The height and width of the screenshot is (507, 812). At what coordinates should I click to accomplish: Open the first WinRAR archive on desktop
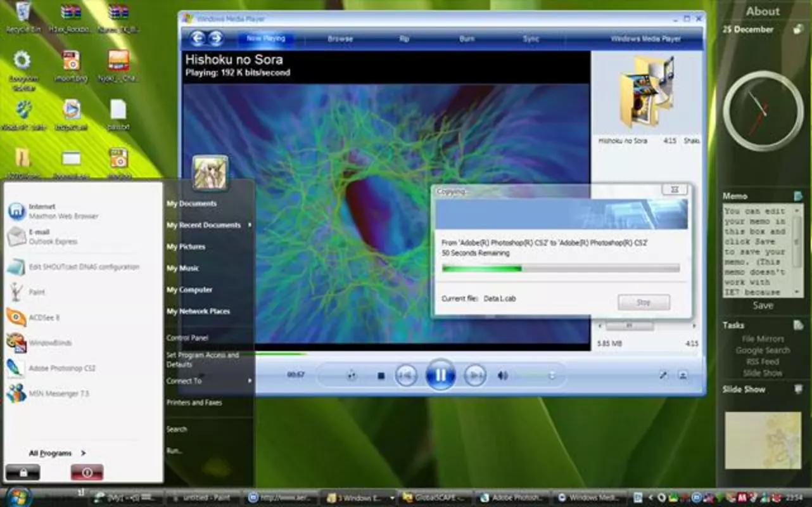coord(70,17)
